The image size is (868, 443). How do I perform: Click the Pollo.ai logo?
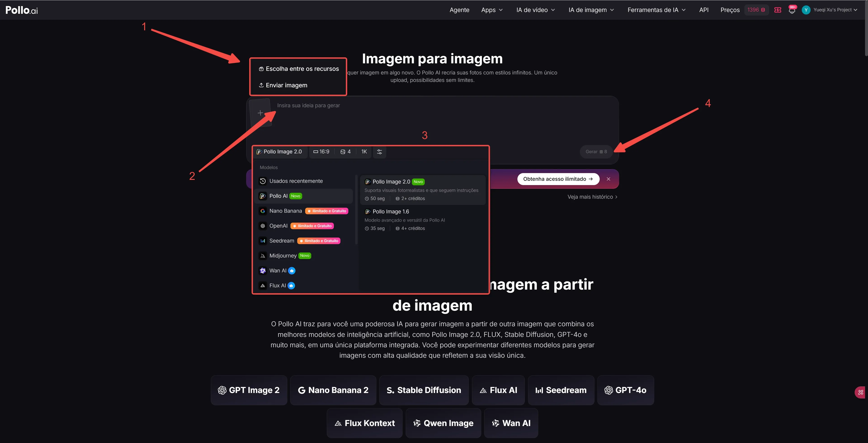(21, 10)
